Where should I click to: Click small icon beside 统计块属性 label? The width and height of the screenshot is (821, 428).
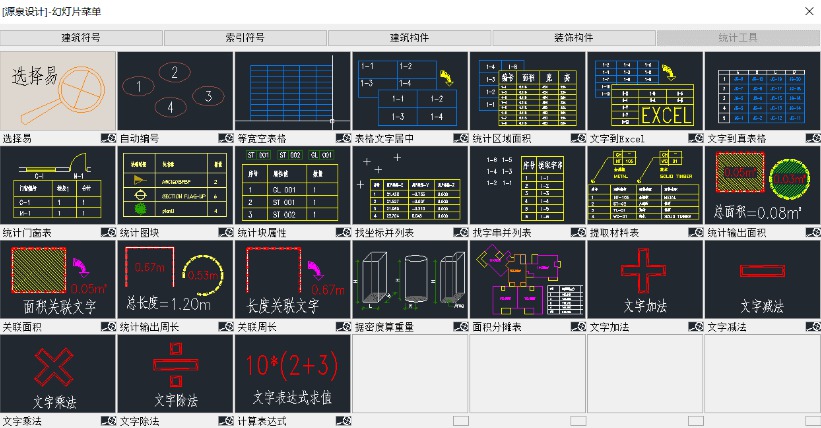click(343, 232)
